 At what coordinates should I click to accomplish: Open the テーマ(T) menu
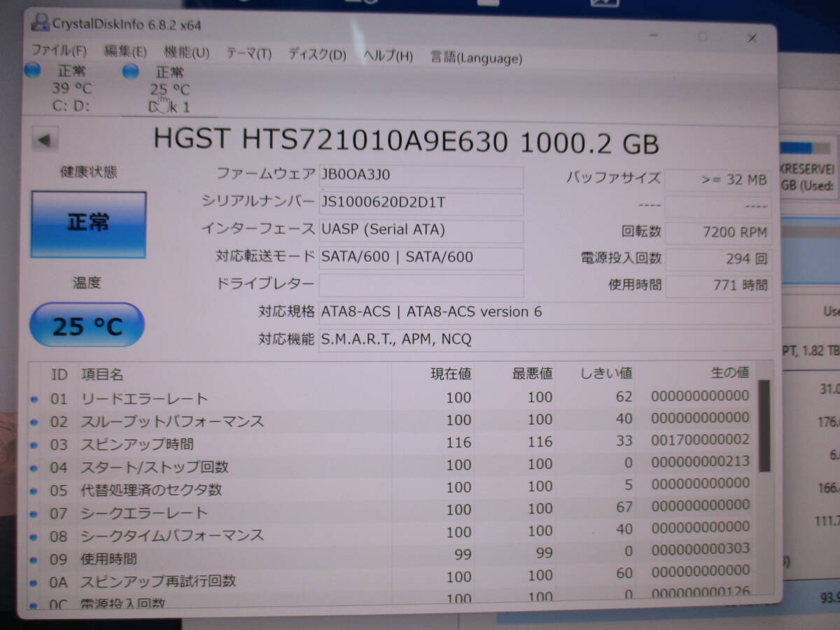tap(248, 54)
